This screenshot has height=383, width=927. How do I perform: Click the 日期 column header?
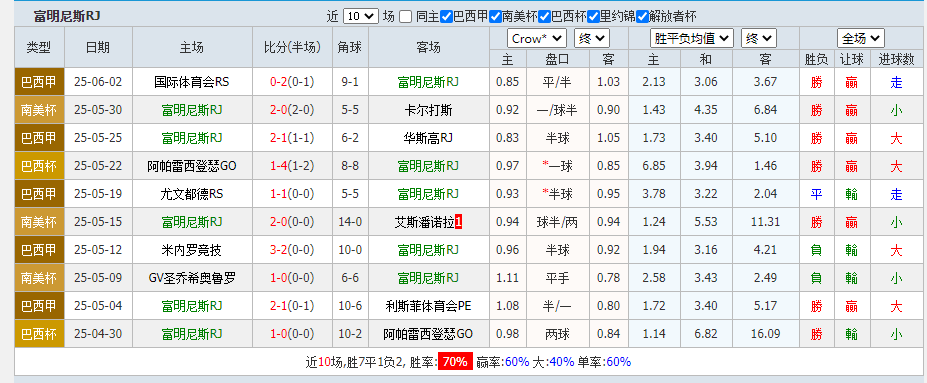coord(98,47)
